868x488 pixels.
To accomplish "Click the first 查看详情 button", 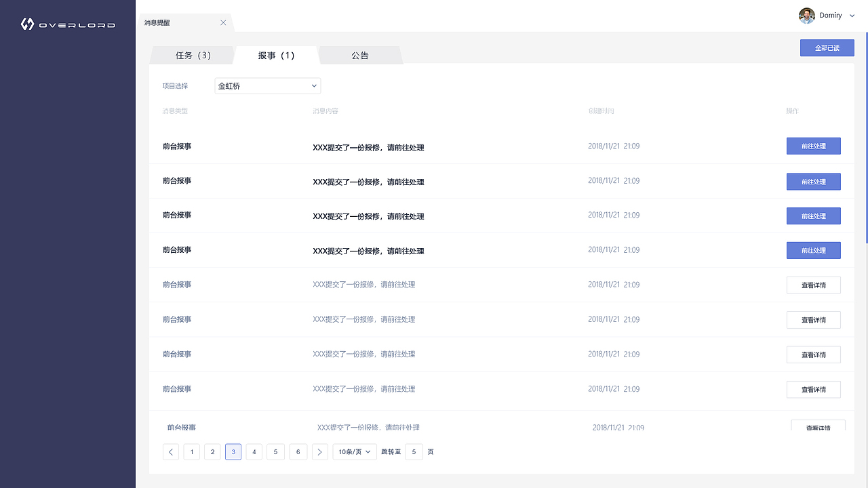I will 813,285.
